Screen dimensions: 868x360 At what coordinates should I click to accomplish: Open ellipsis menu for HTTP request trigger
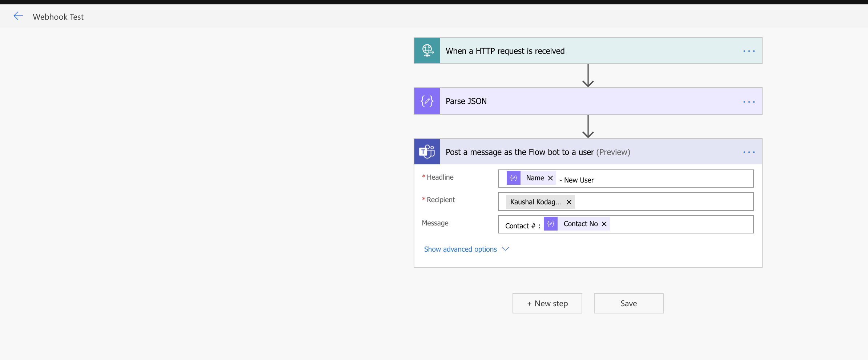coord(749,51)
